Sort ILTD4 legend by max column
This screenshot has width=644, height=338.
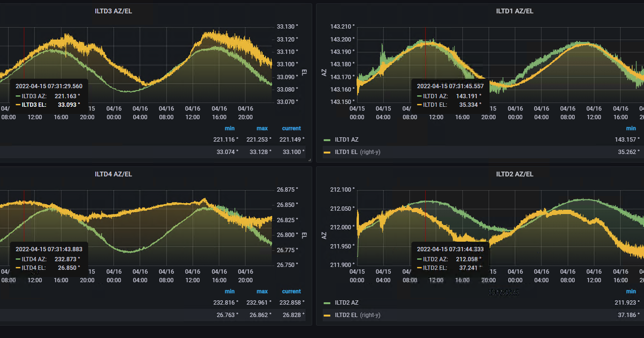pos(262,291)
